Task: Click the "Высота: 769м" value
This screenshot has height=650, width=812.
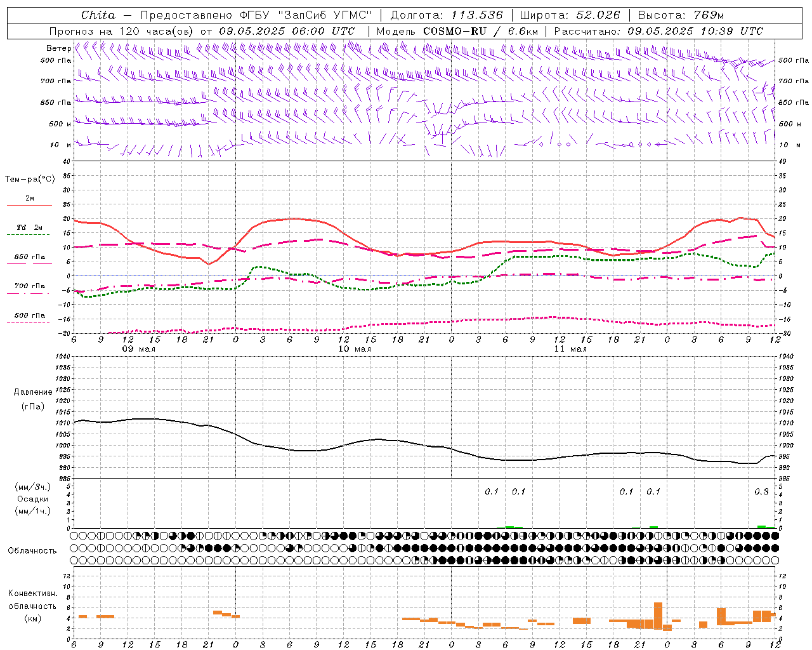Action: click(681, 15)
